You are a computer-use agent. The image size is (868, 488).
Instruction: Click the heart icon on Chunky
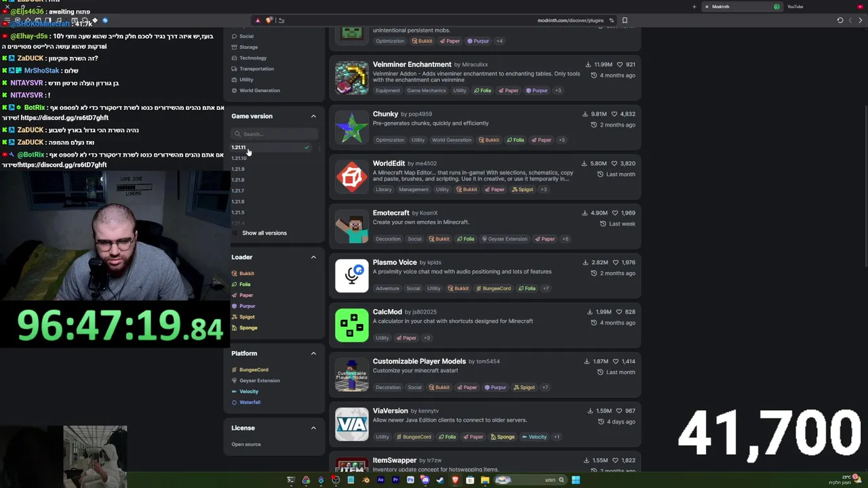614,114
